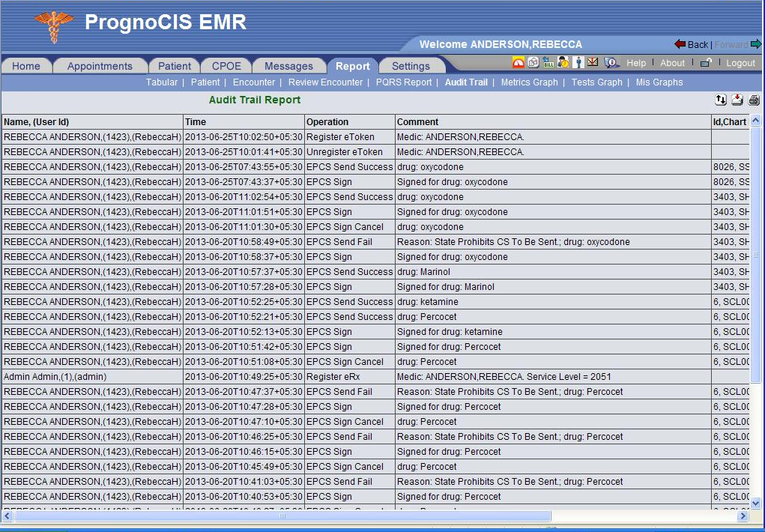Image resolution: width=765 pixels, height=532 pixels.
Task: Open the Mis Graphs report
Action: [x=659, y=82]
